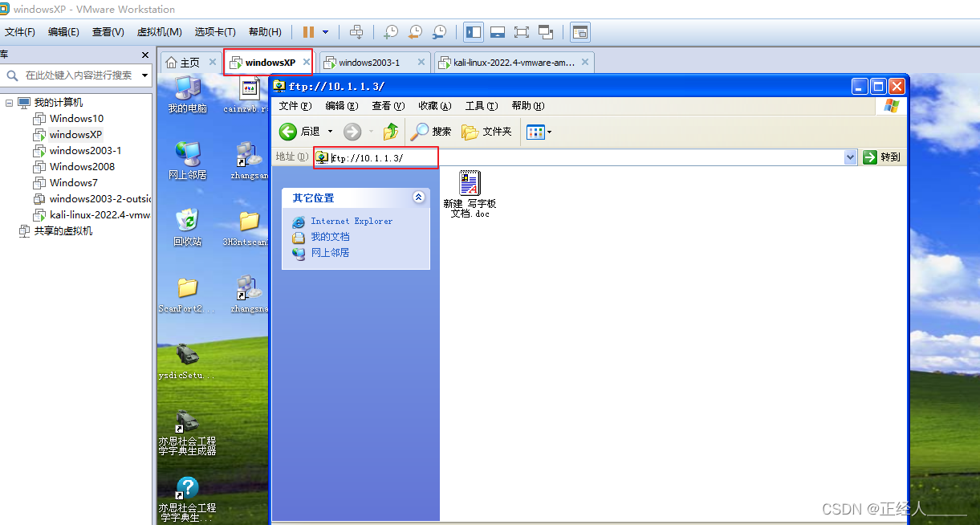Close the 主页 tab

click(212, 62)
